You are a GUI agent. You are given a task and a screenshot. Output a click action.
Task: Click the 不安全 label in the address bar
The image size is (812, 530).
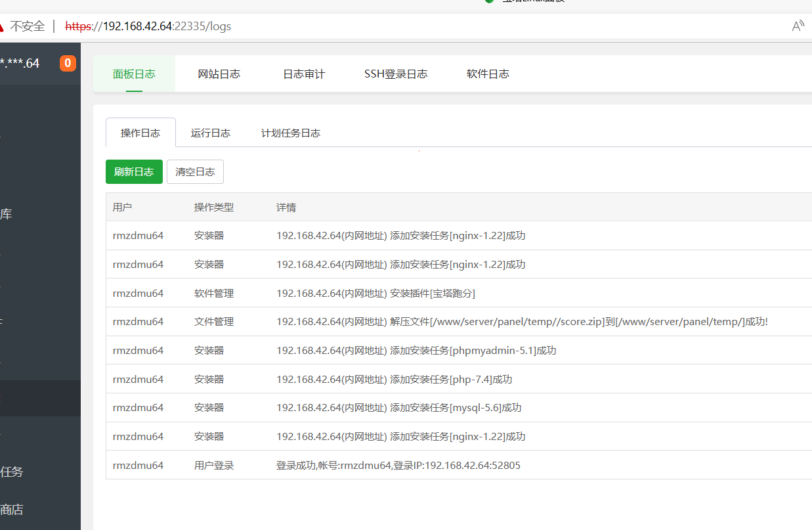click(27, 26)
